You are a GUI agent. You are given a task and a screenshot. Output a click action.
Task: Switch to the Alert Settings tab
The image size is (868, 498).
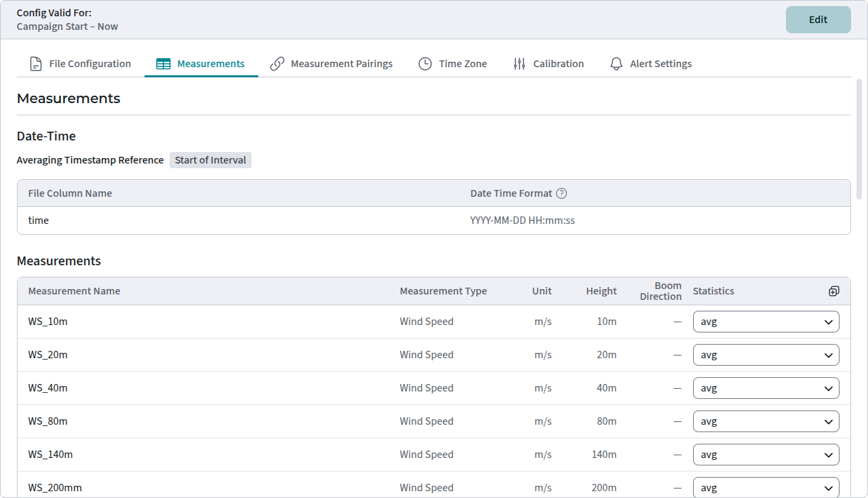[651, 64]
